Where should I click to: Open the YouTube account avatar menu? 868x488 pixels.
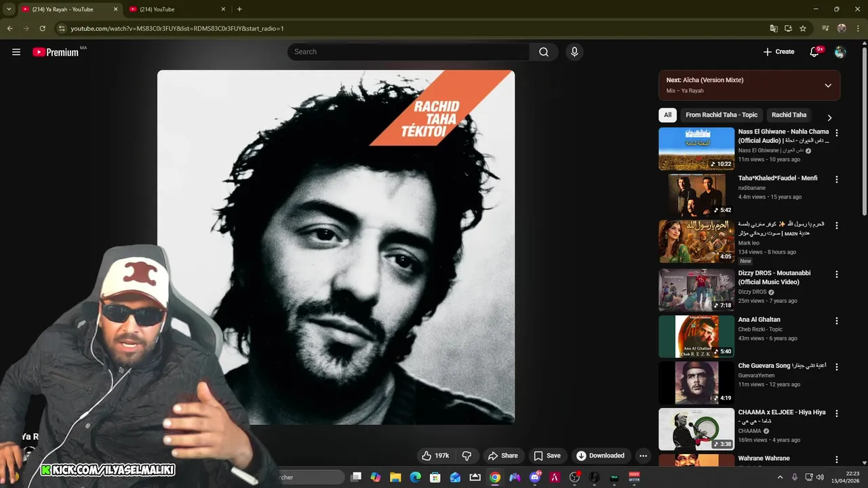tap(840, 52)
